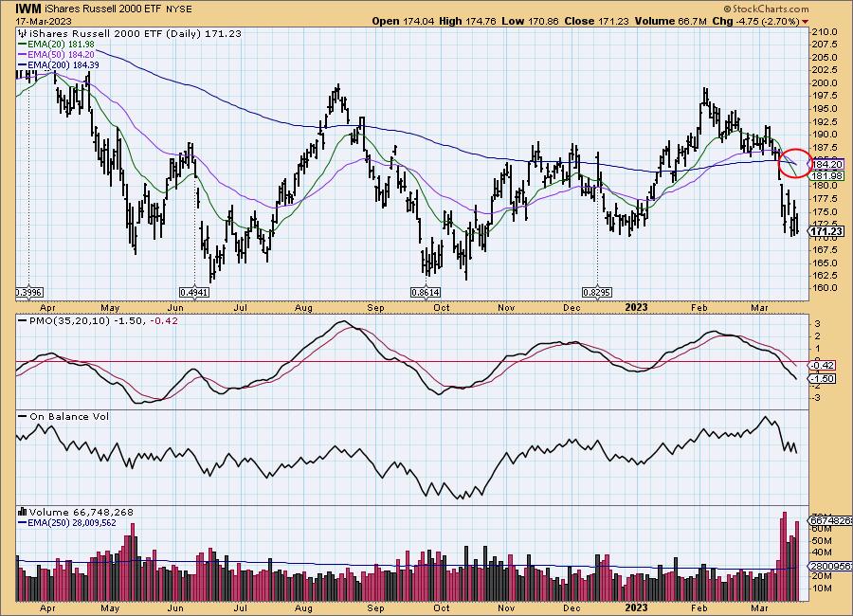Click the High 174.76 value
853x616 pixels.
pos(467,21)
